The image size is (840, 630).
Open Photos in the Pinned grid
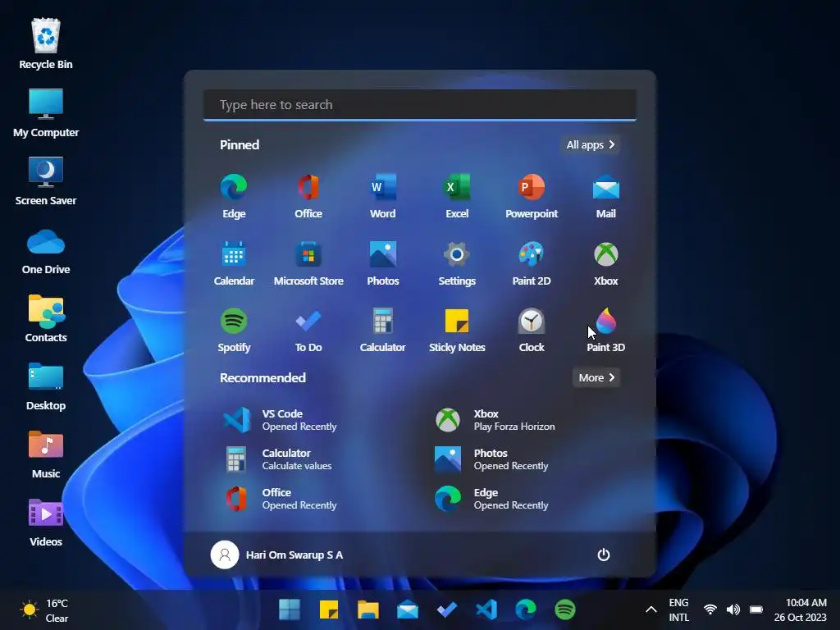382,263
